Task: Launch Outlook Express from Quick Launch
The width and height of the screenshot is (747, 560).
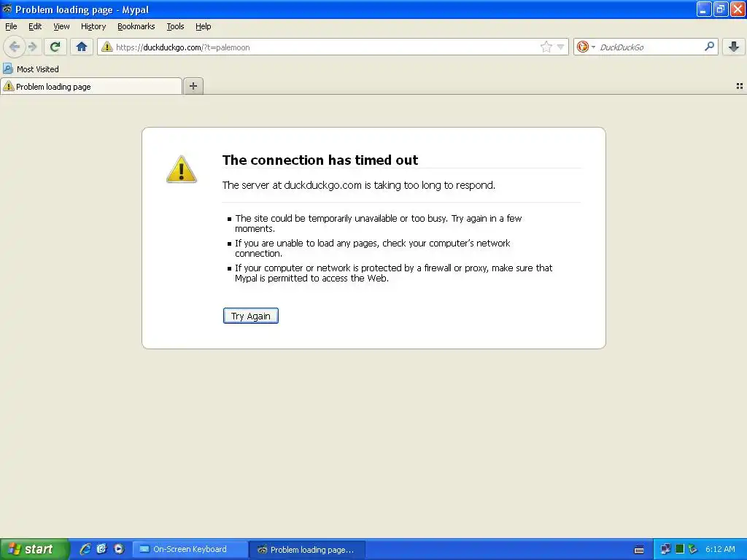Action: (102, 549)
